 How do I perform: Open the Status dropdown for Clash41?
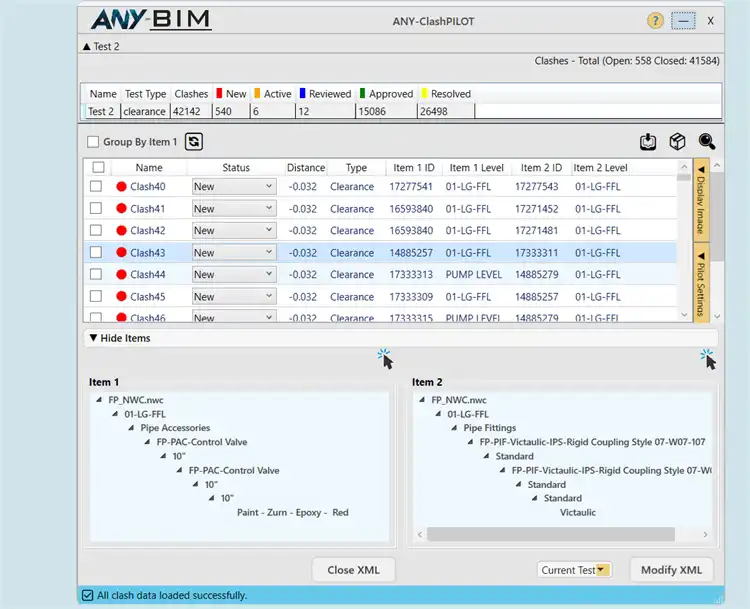234,209
